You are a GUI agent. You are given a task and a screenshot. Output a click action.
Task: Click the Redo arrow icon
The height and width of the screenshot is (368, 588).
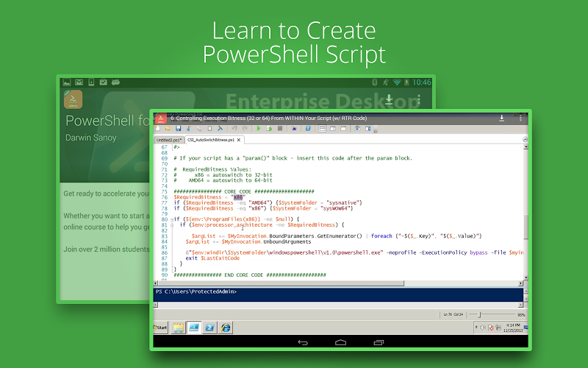pos(245,128)
